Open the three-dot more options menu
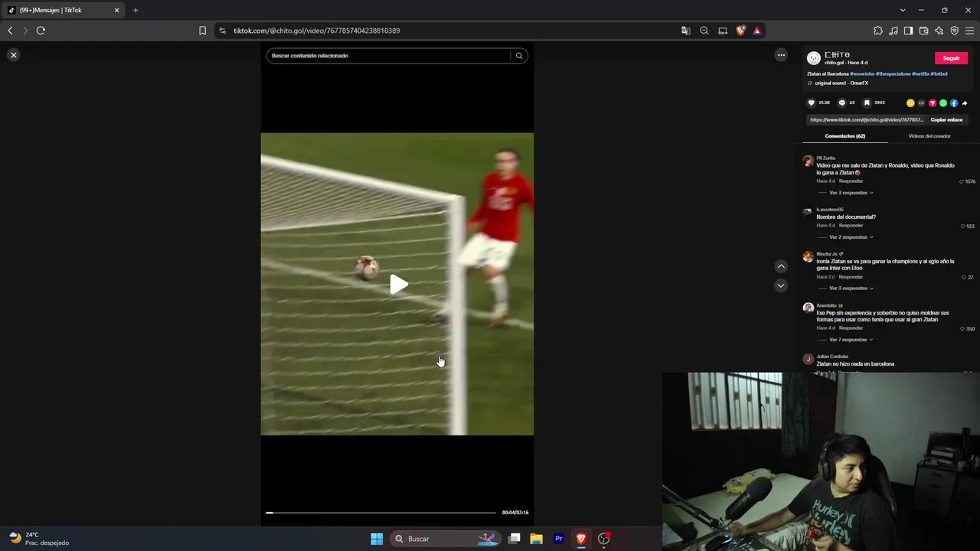980x551 pixels. [781, 55]
